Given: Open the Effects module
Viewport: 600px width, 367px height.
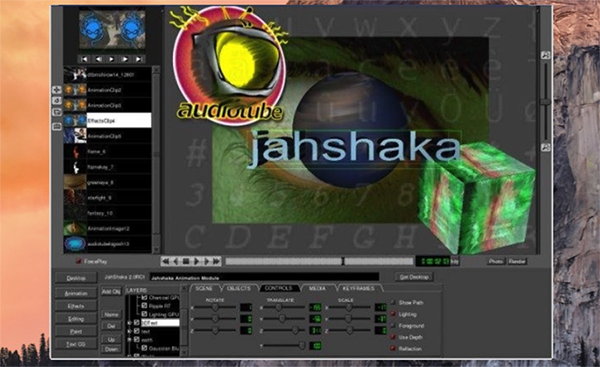Looking at the screenshot, I should (76, 306).
